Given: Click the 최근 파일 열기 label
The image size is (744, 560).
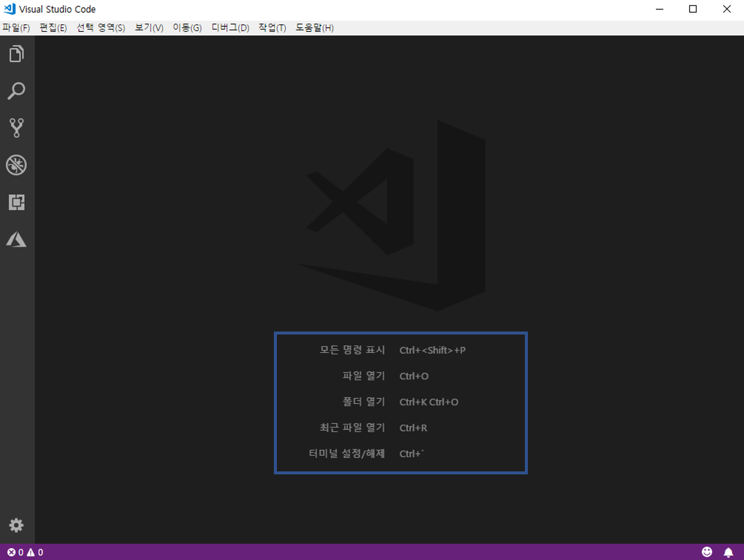Looking at the screenshot, I should point(352,428).
